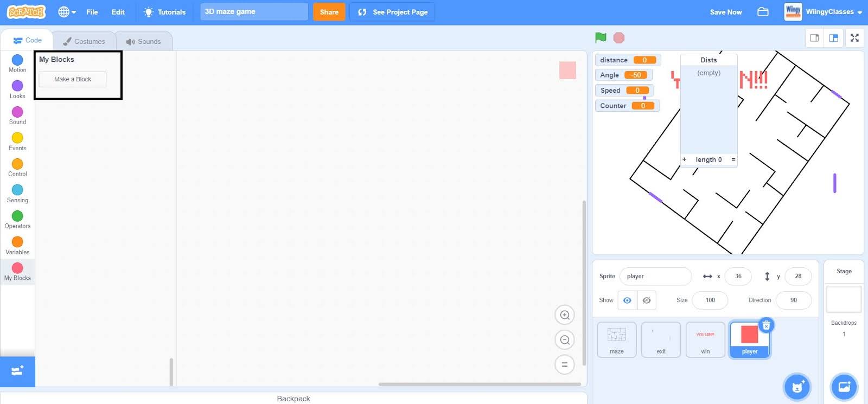868x404 pixels.
Task: Click Save Now link
Action: [x=726, y=12]
